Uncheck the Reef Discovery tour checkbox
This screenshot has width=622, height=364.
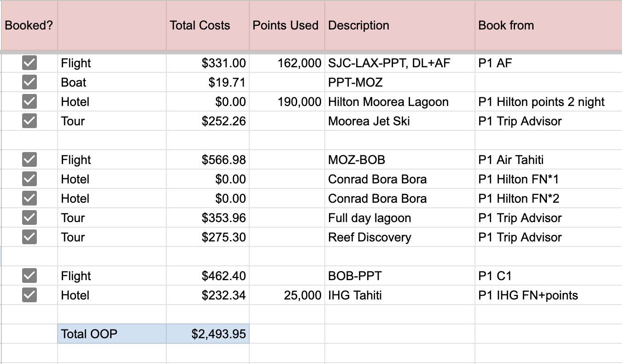click(29, 237)
